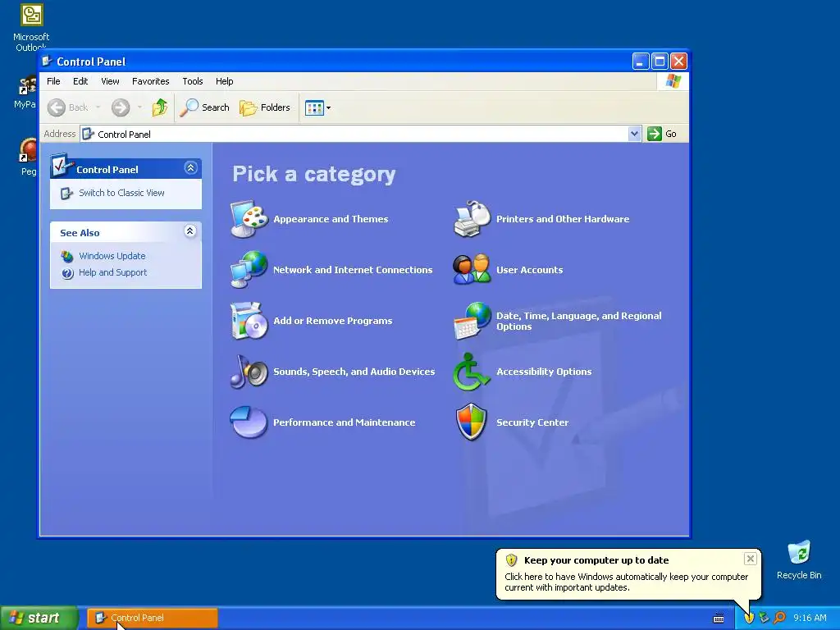Click the User Accounts people icon
Image resolution: width=840 pixels, height=630 pixels.
[472, 269]
